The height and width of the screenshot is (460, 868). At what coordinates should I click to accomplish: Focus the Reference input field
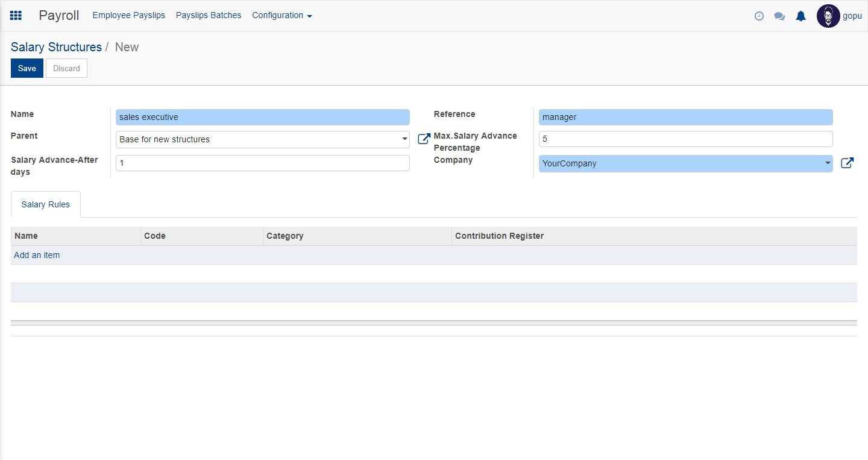[x=685, y=117]
